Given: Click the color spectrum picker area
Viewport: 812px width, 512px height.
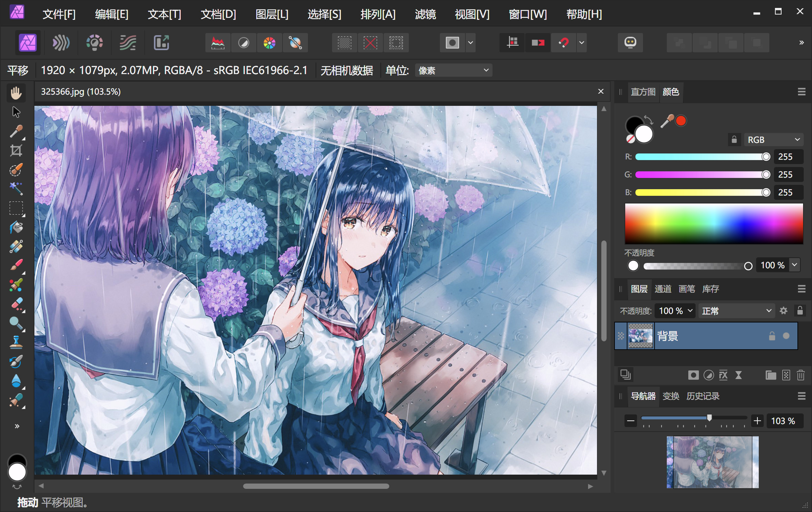Looking at the screenshot, I should click(x=713, y=223).
